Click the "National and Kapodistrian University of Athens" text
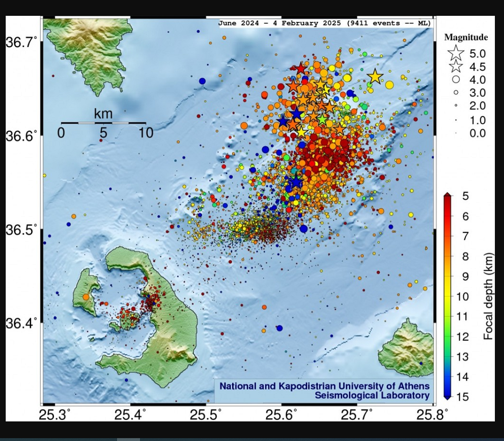504x441 pixels. pos(324,386)
